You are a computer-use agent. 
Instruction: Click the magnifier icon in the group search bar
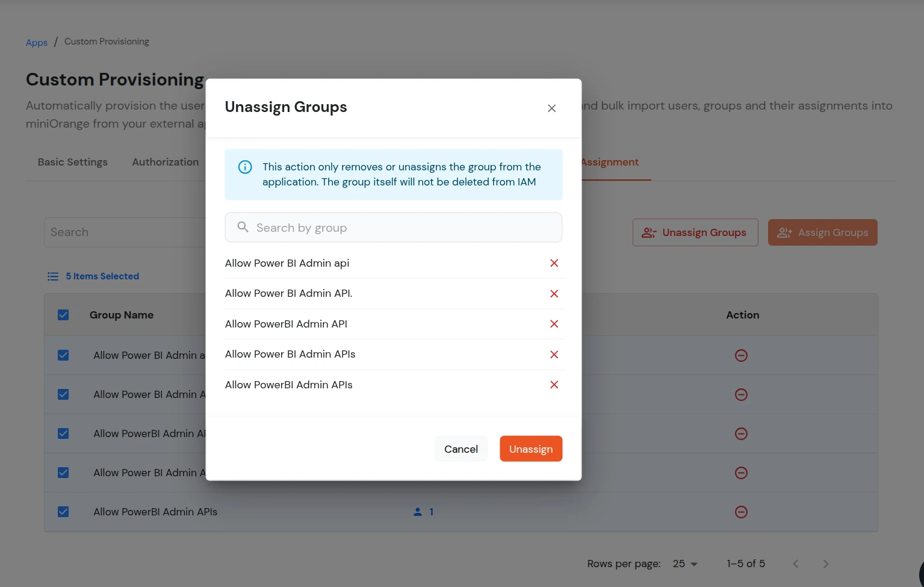243,227
